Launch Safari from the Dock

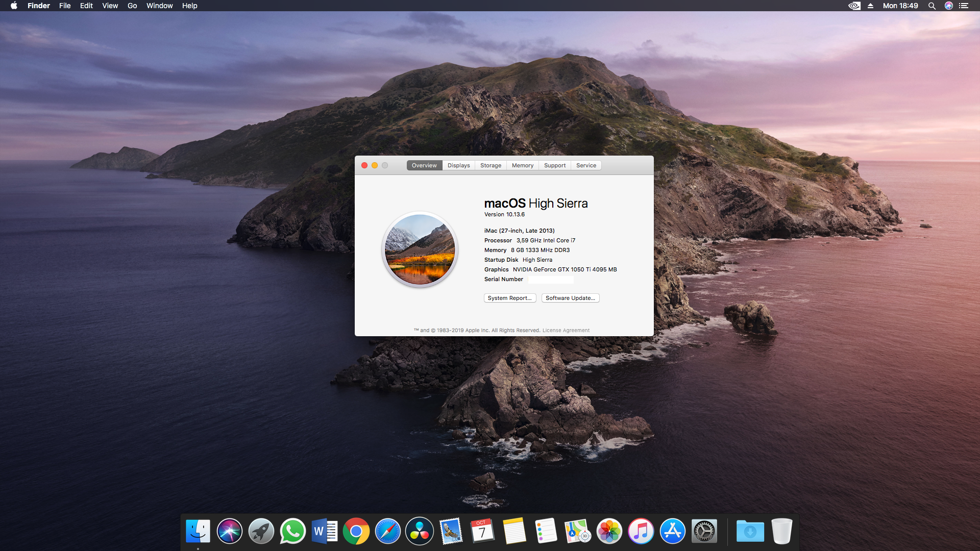(x=387, y=532)
